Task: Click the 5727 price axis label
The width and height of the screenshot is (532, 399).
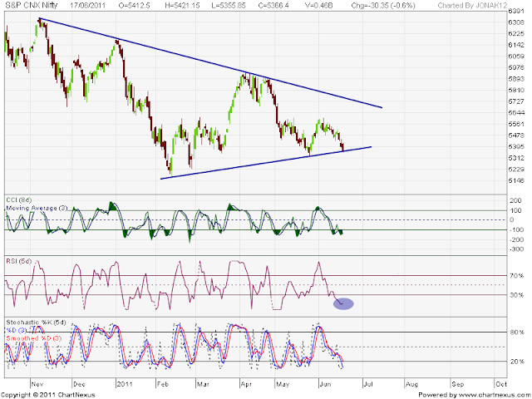Action: 516,101
